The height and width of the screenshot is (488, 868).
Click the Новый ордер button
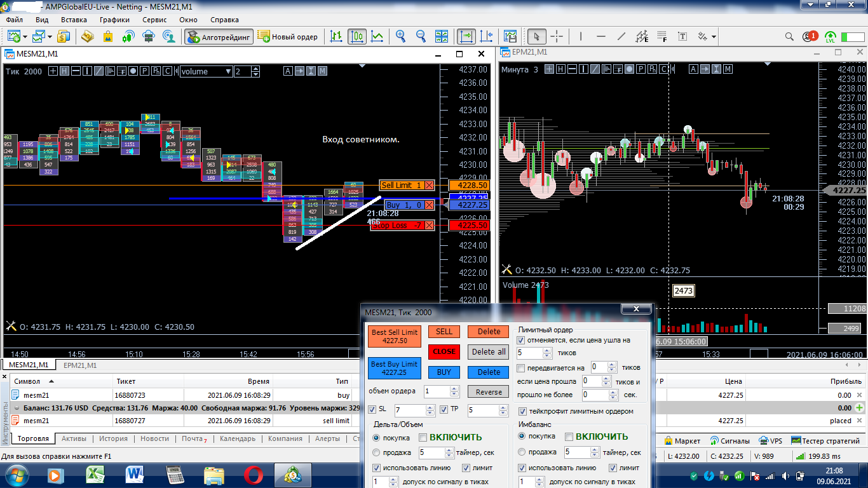[x=288, y=37]
